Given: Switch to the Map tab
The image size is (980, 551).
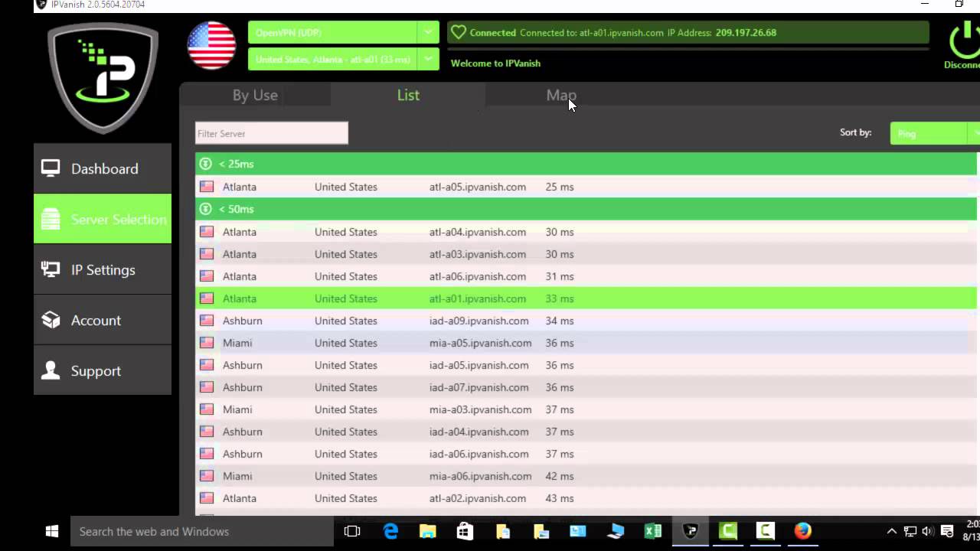Looking at the screenshot, I should (561, 95).
